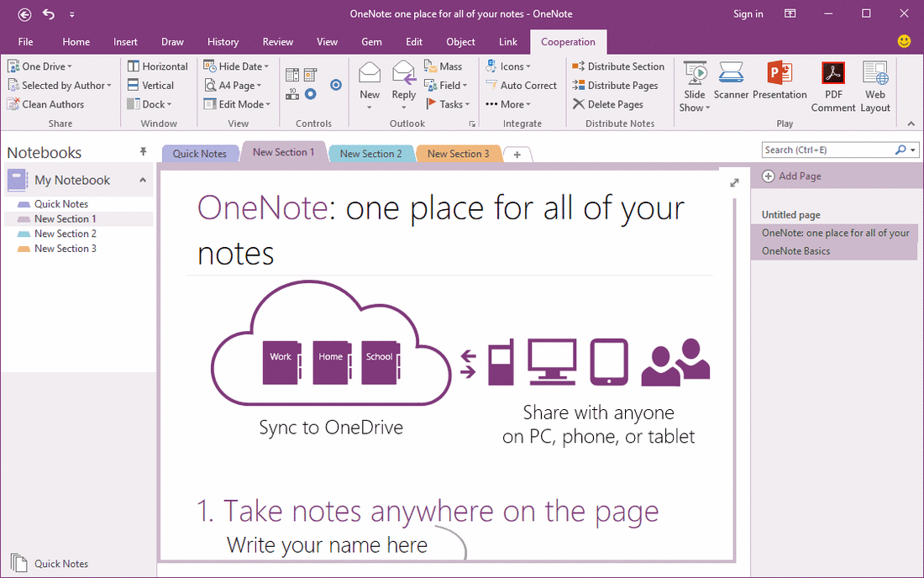Click the Undo arrow in the title bar
Viewport: 924px width, 578px height.
pos(49,14)
